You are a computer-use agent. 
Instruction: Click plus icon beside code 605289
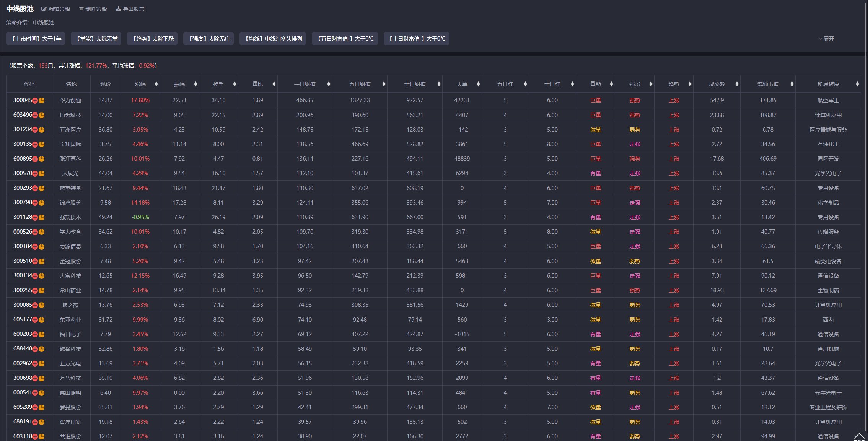(x=35, y=407)
